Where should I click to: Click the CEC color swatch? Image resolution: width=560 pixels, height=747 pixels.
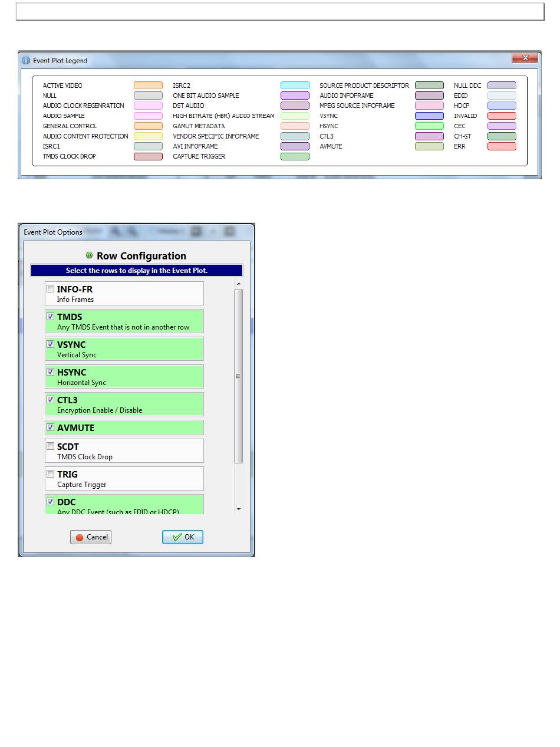pyautogui.click(x=502, y=126)
